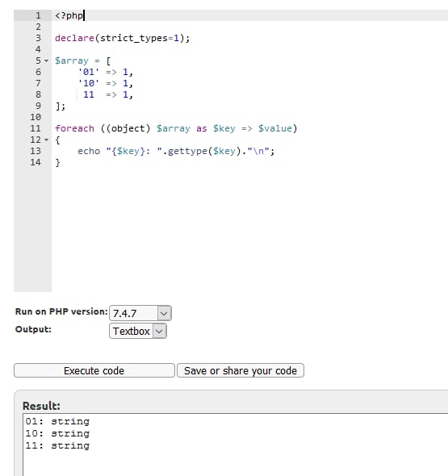This screenshot has width=448, height=476.
Task: Click line number 14 in the gutter
Action: coord(36,162)
